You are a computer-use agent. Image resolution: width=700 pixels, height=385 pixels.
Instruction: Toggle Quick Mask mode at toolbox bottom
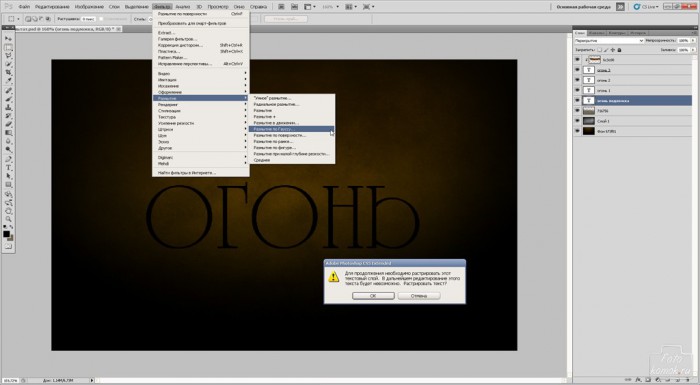pyautogui.click(x=8, y=246)
